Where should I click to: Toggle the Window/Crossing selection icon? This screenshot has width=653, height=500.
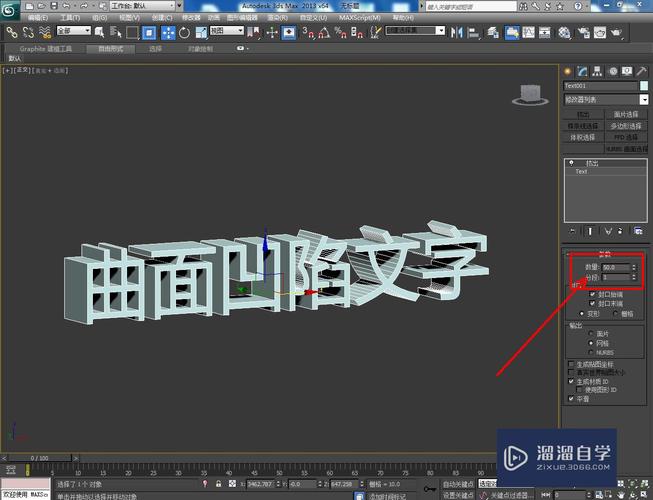[x=149, y=32]
